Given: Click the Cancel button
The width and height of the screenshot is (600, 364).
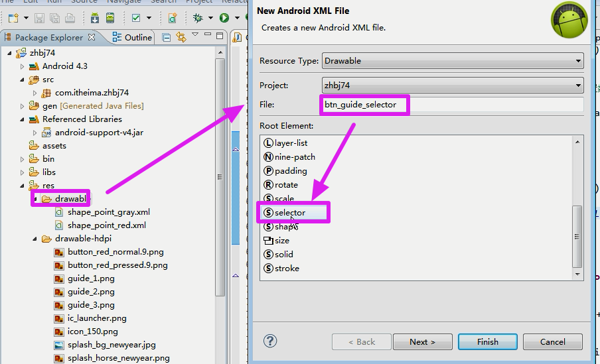Looking at the screenshot, I should click(553, 342).
